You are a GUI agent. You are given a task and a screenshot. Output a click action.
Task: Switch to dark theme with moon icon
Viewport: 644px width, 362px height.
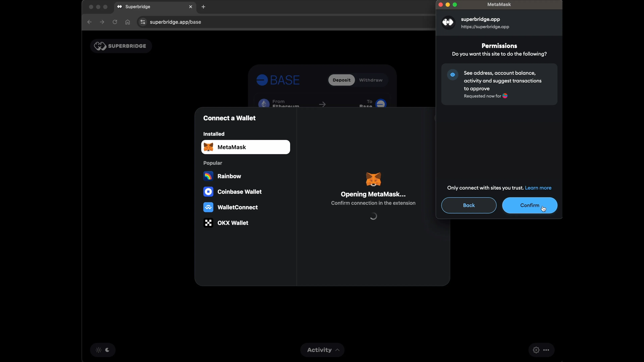108,350
